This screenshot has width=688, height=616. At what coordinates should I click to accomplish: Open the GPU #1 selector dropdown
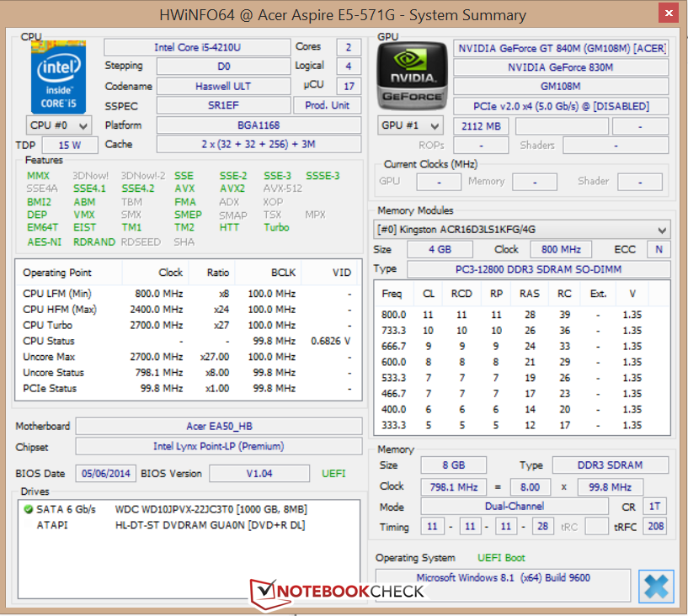pyautogui.click(x=410, y=125)
